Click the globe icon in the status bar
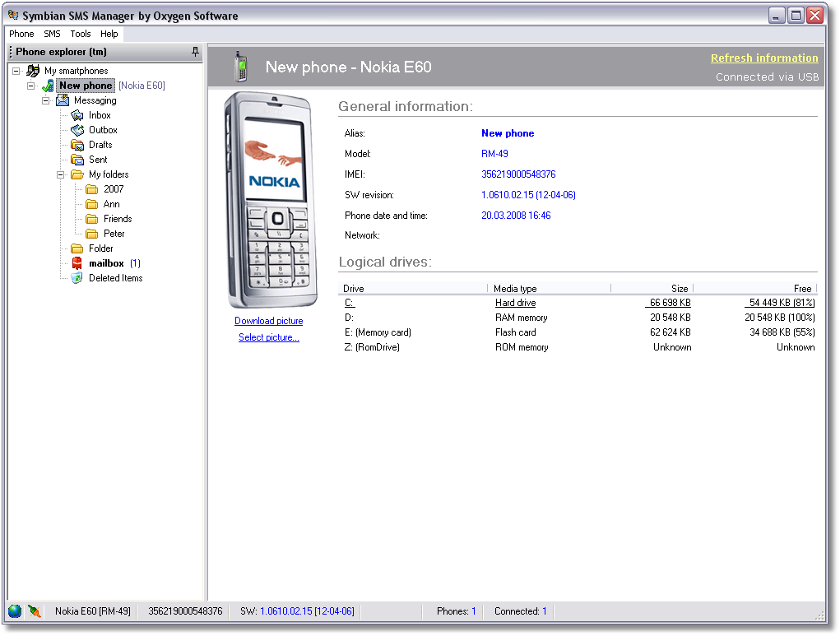 (x=15, y=610)
